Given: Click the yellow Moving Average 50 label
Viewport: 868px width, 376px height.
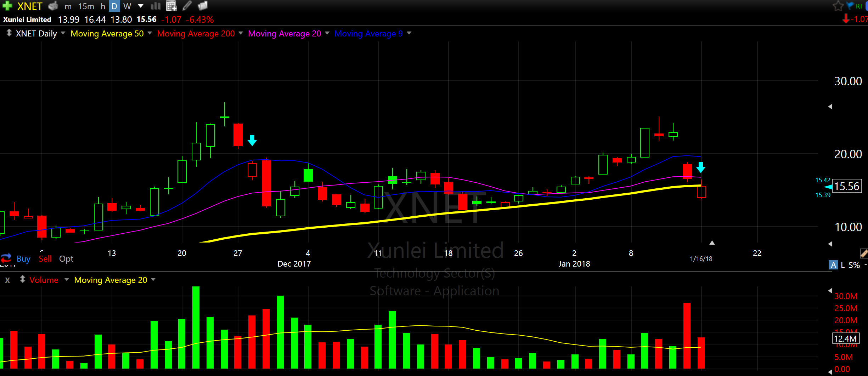Looking at the screenshot, I should (107, 34).
